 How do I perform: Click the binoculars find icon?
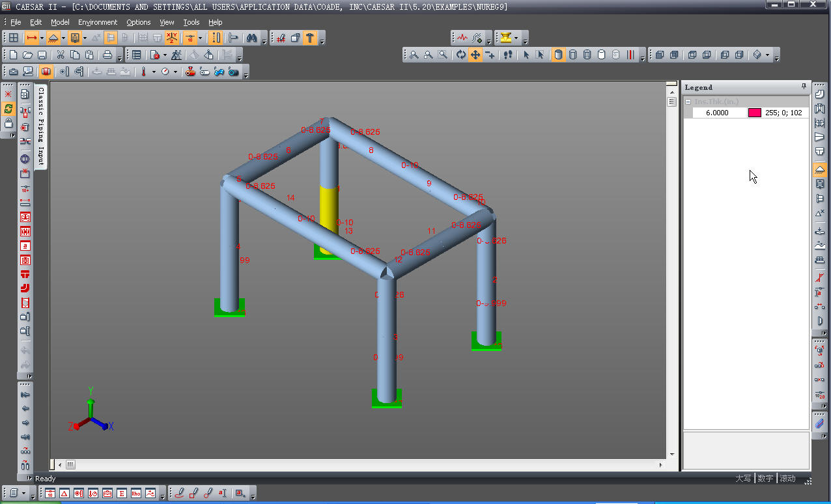252,38
